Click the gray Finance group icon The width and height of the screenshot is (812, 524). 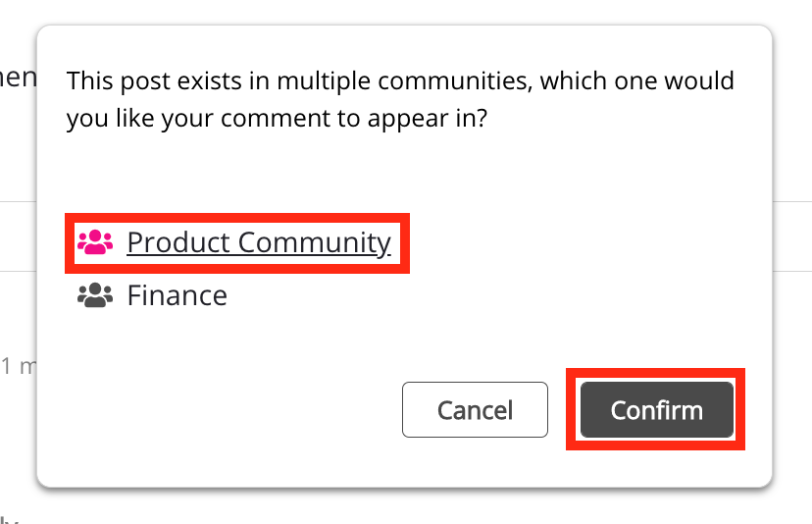[x=95, y=295]
